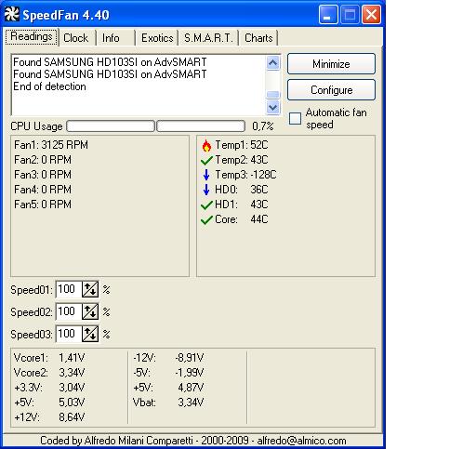The height and width of the screenshot is (449, 476).
Task: Click the alfredo@almico.com status bar text
Action: coord(301,441)
